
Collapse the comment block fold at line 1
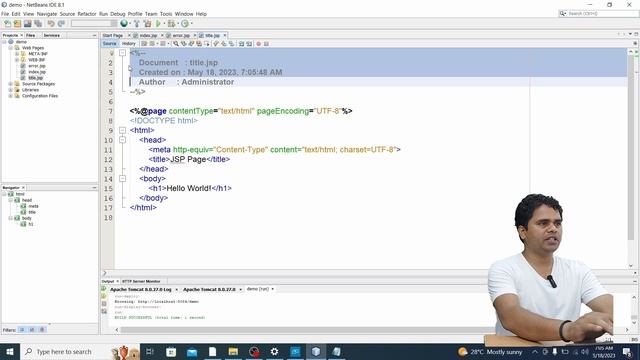pyautogui.click(x=122, y=53)
